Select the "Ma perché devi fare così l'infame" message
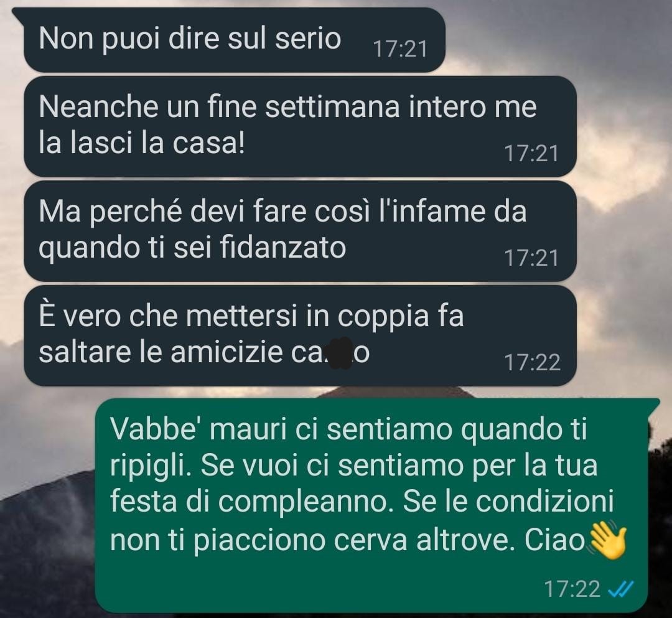 click(x=300, y=230)
